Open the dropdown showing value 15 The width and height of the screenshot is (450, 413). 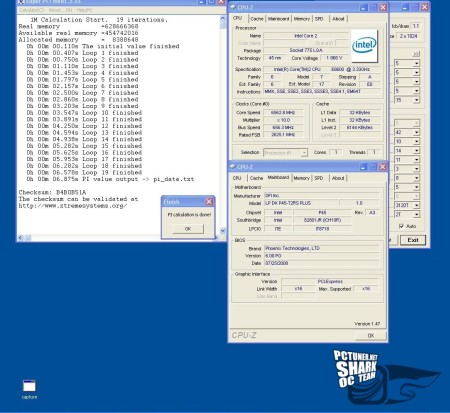[407, 100]
